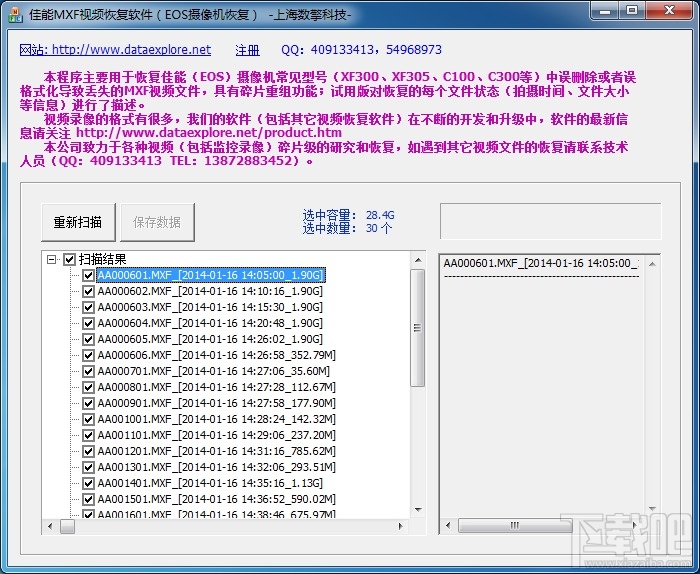Toggle the AA001001.MXF file checkbox
This screenshot has height=574, width=700.
(88, 420)
